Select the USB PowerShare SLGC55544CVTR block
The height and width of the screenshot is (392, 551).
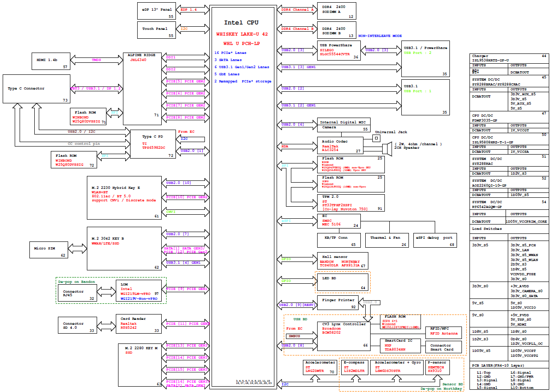coord(339,51)
